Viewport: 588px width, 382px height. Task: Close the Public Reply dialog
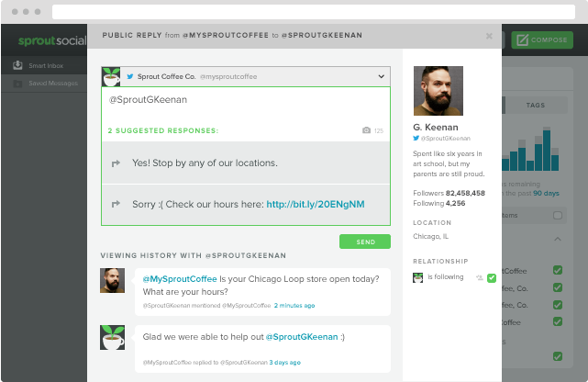489,36
